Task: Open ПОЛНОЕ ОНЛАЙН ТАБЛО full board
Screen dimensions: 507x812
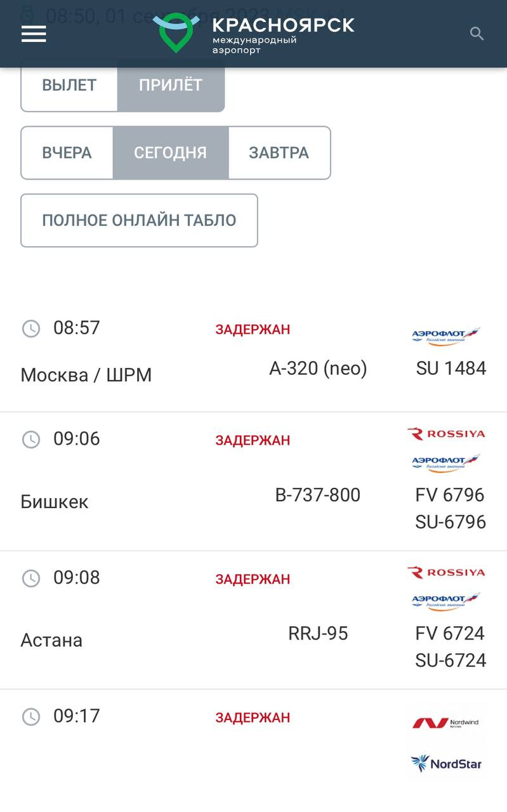Action: click(x=139, y=220)
